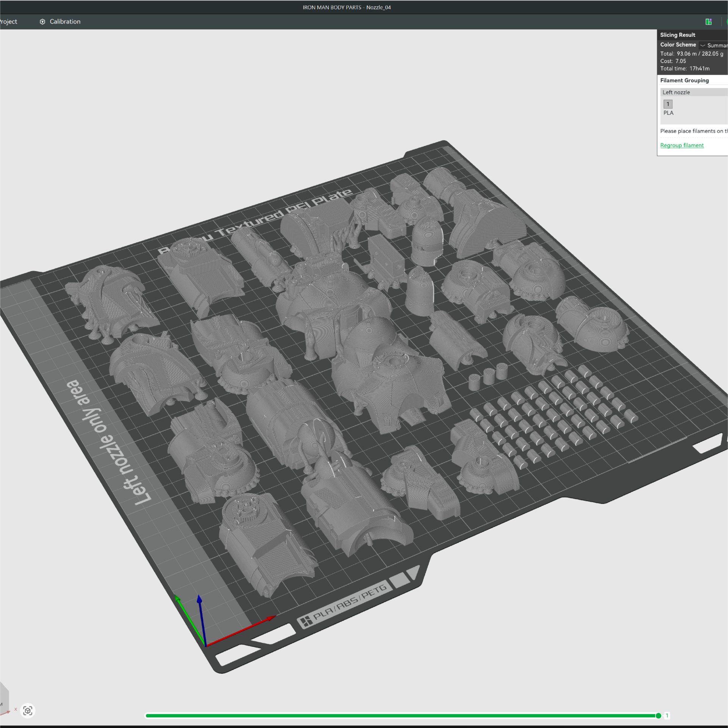
Task: Click the green layer slider handle
Action: coord(658,715)
